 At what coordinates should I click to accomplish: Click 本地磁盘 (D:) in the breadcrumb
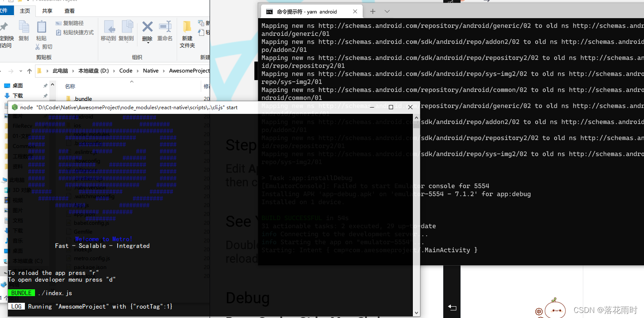pos(94,71)
